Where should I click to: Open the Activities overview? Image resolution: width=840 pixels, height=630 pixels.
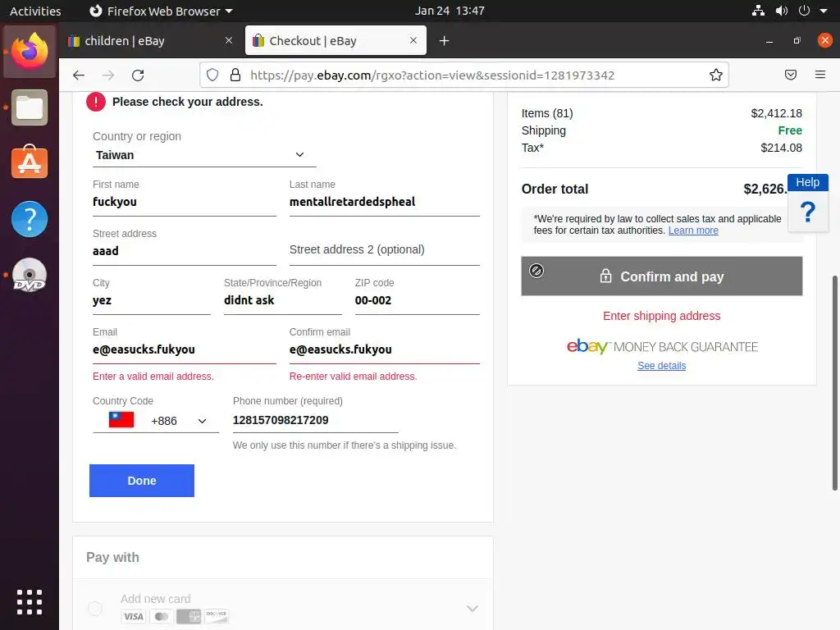[x=35, y=11]
